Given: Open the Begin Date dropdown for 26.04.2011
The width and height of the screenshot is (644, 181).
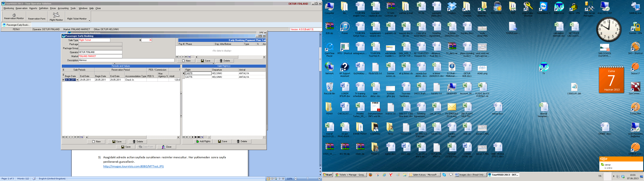Looking at the screenshot, I should point(77,80).
